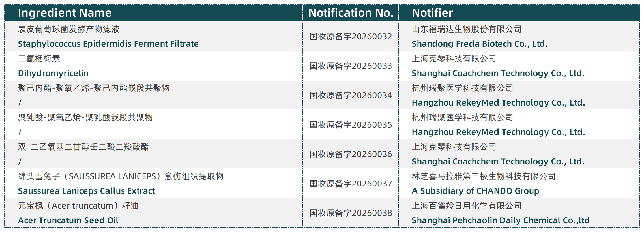
Task: Click Acer Truncatum Seed Oil
Action: [x=68, y=220]
